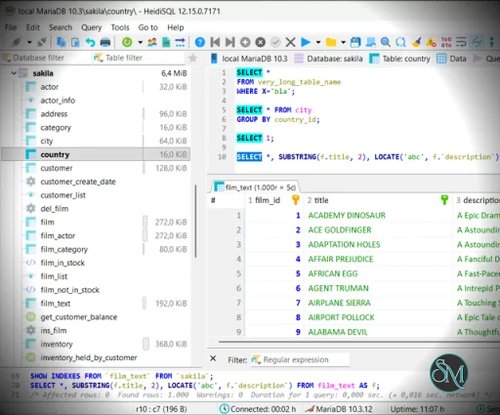
Task: Click the find text magnifier icon
Action: tap(385, 42)
